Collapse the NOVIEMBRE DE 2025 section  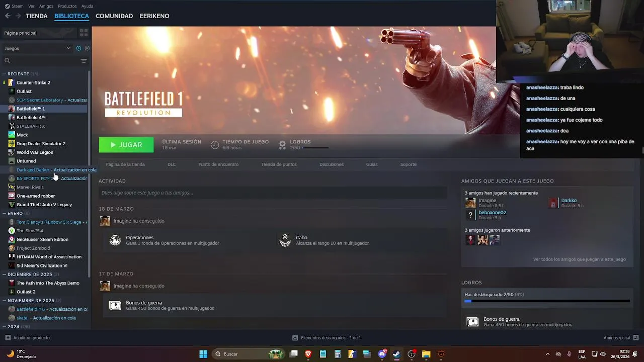(4, 301)
